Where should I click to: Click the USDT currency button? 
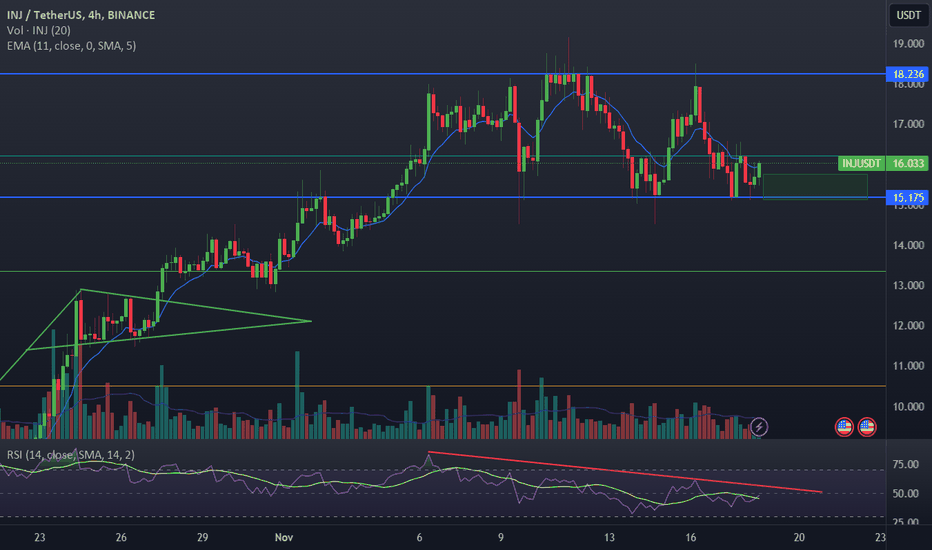[x=908, y=15]
